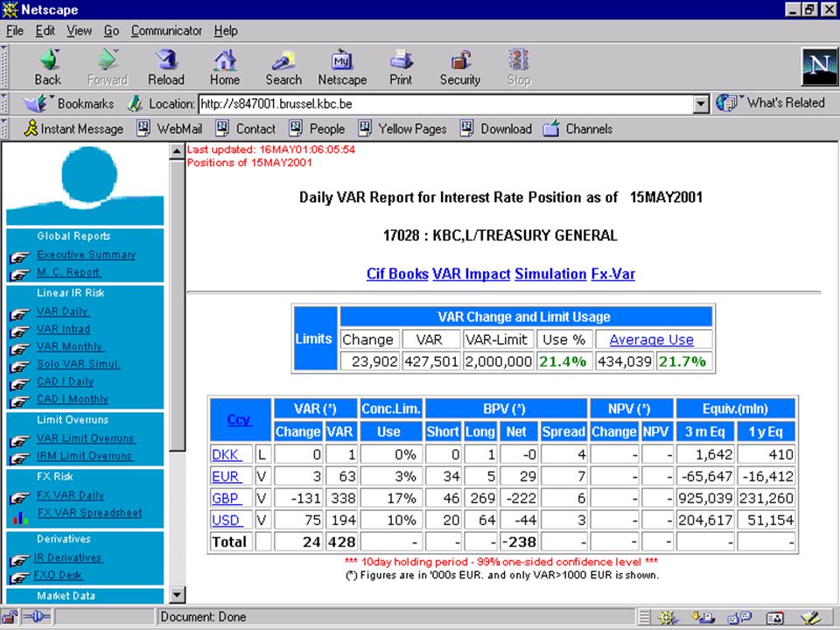The image size is (840, 630).
Task: Go back with the Back toolbar icon
Action: coord(48,66)
